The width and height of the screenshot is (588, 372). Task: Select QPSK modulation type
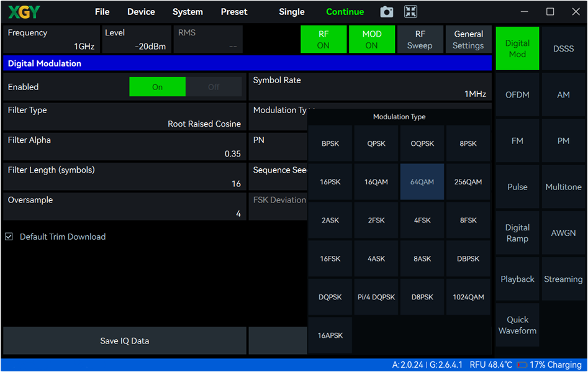click(x=376, y=143)
